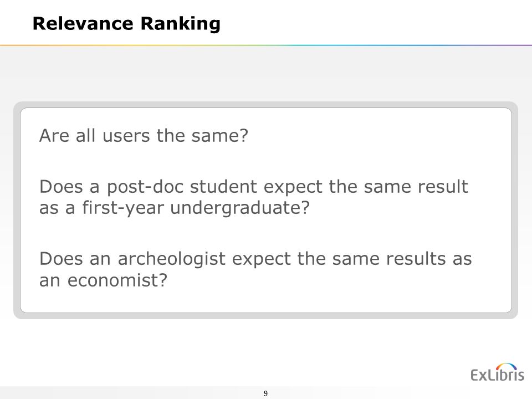The height and width of the screenshot is (399, 532).
Task: Click the word student in the second question
Action: pos(223,187)
